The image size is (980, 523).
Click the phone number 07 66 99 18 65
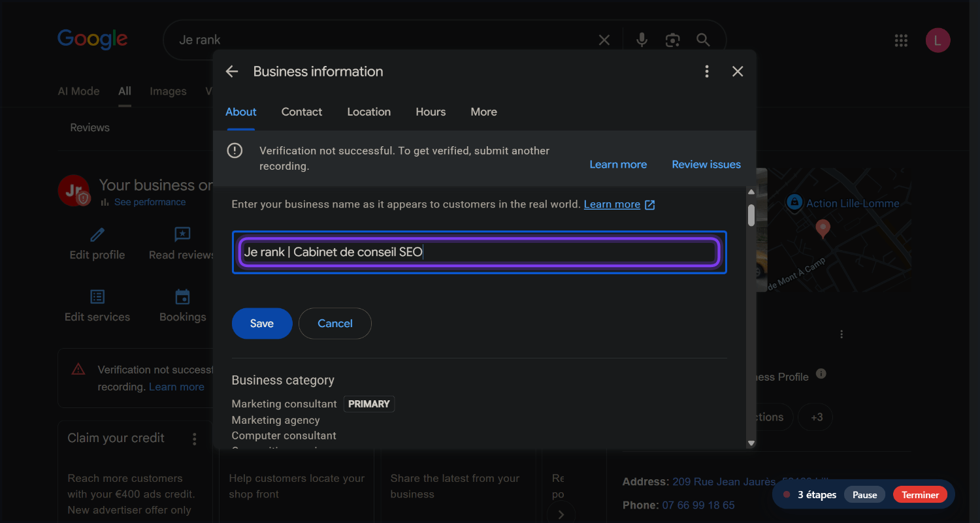point(698,505)
